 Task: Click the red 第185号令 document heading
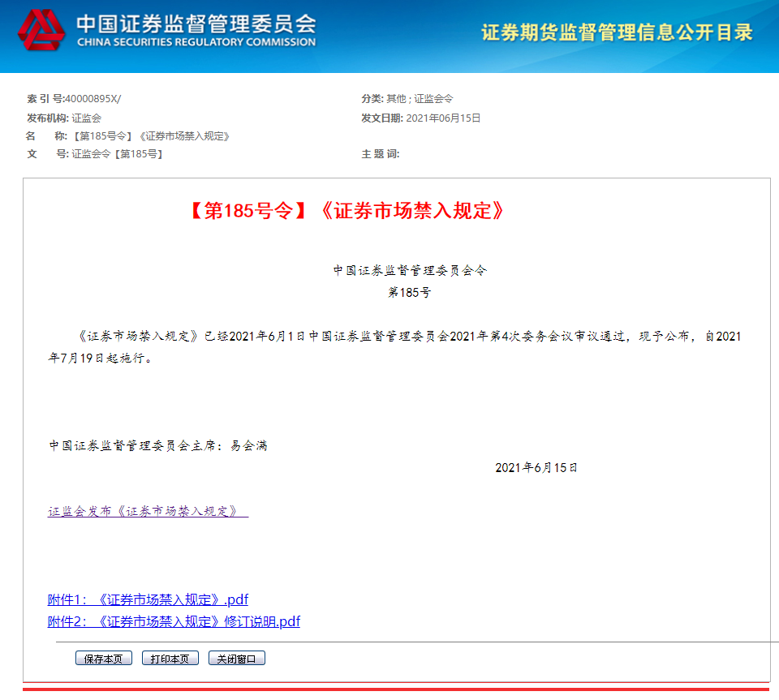point(347,211)
